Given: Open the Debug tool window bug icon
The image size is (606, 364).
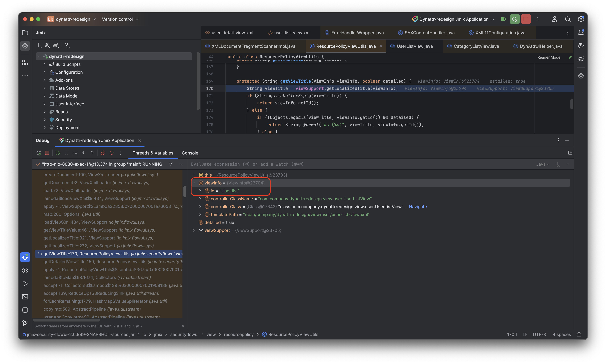Looking at the screenshot, I should tap(25, 257).
